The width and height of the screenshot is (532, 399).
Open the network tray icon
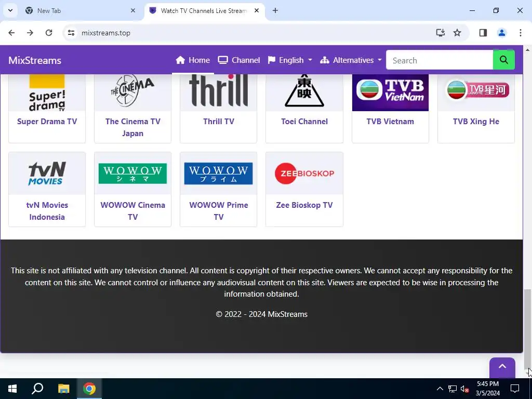click(x=453, y=389)
